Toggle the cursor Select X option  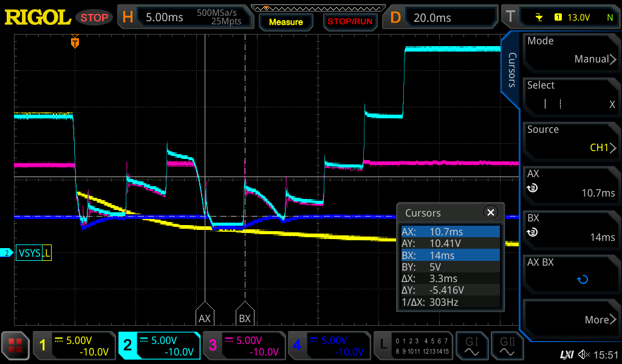[571, 96]
